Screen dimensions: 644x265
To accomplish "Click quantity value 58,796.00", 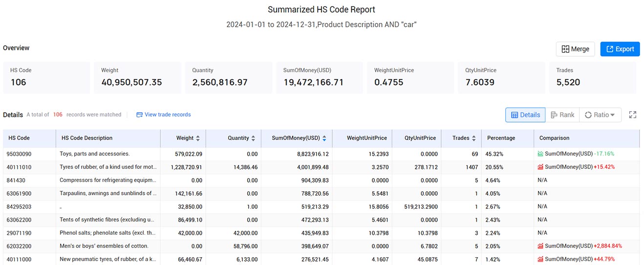I will [x=244, y=246].
